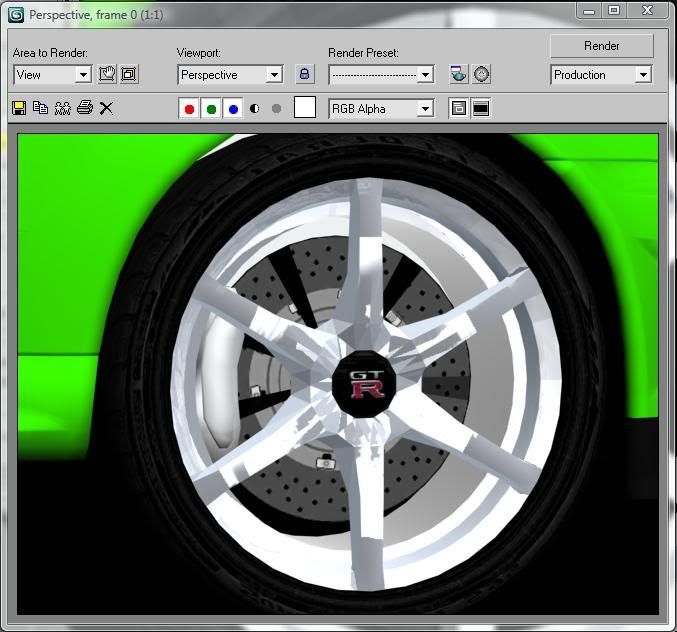Toggle the blue channel display

pos(233,109)
